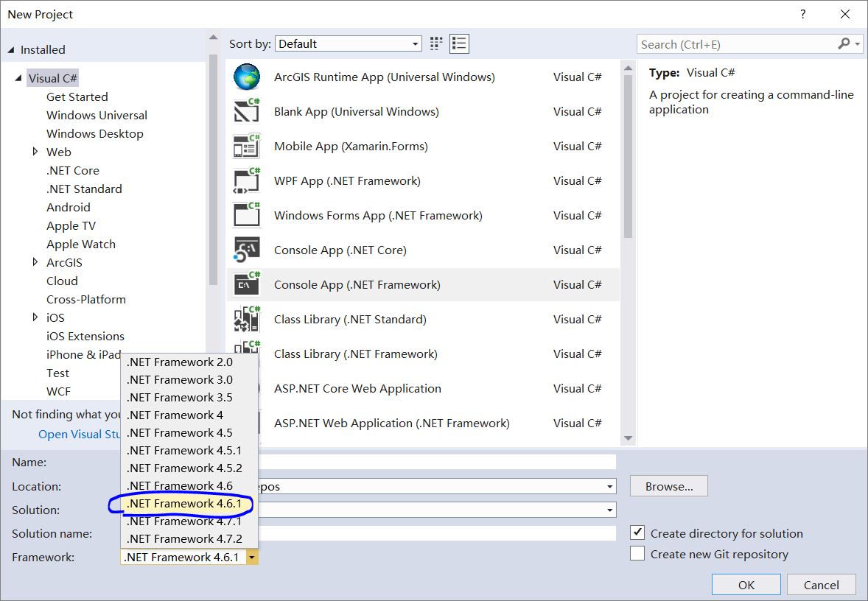Expand the Web tree node
The height and width of the screenshot is (601, 868).
(x=35, y=152)
